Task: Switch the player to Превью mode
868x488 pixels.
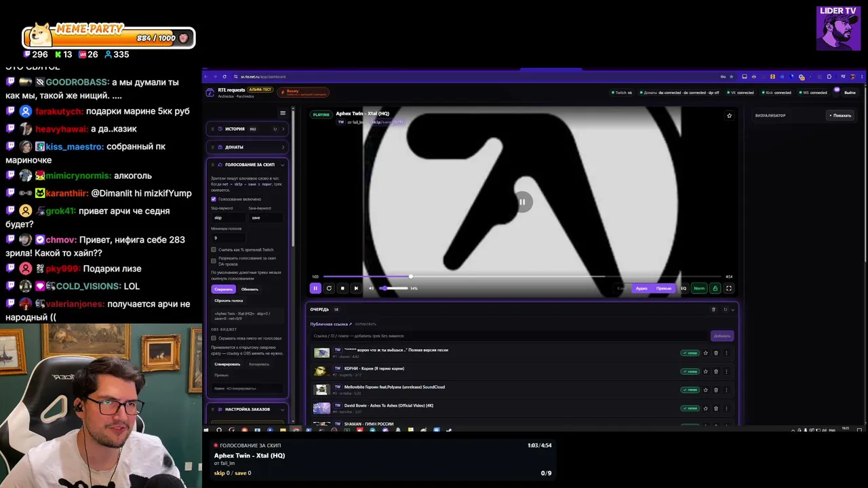Action: 664,288
